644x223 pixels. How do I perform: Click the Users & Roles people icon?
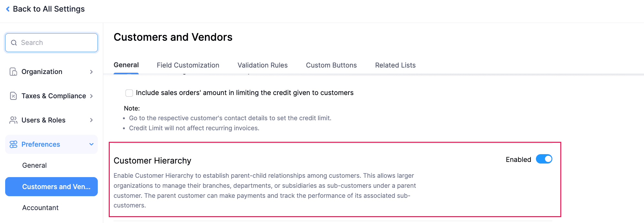[13, 120]
